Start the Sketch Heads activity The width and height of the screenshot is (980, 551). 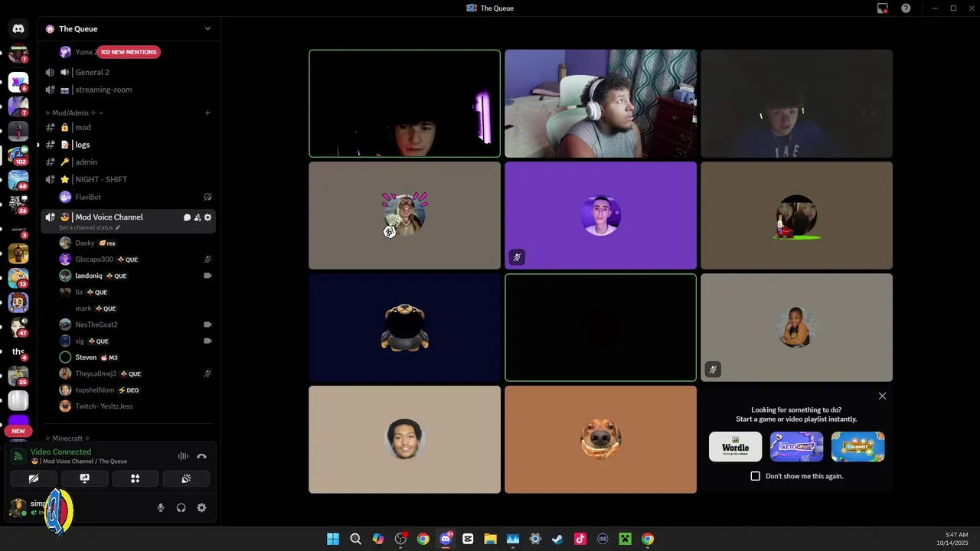click(796, 447)
